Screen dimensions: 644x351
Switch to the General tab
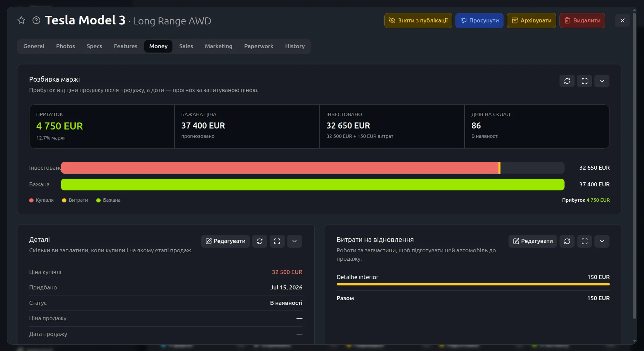tap(34, 46)
